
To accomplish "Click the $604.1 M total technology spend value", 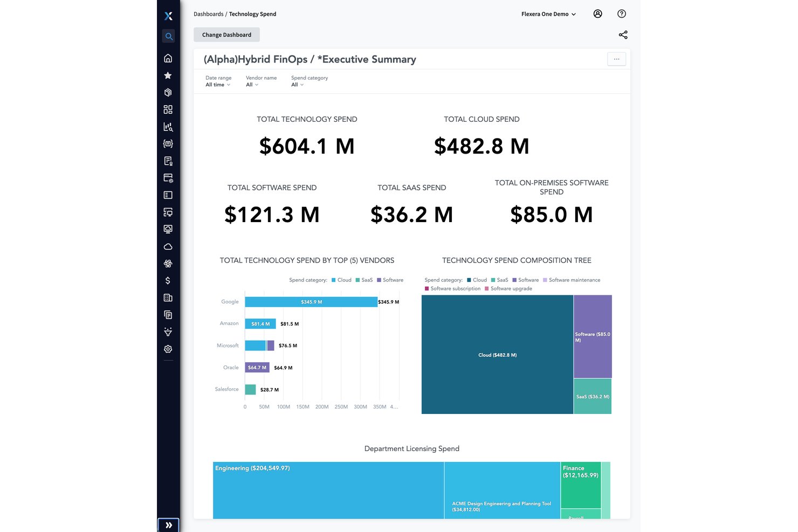I will 307,146.
